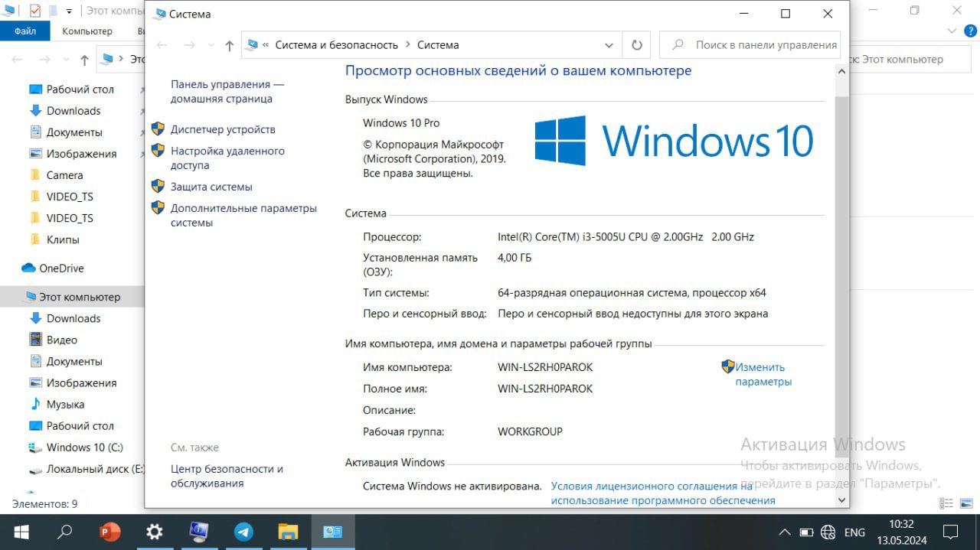Switch input language ENG indicator
The width and height of the screenshot is (980, 550).
coord(854,532)
